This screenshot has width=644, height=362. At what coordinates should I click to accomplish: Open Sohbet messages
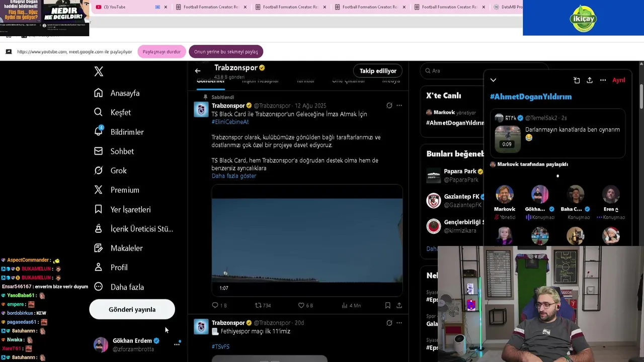[x=114, y=151]
